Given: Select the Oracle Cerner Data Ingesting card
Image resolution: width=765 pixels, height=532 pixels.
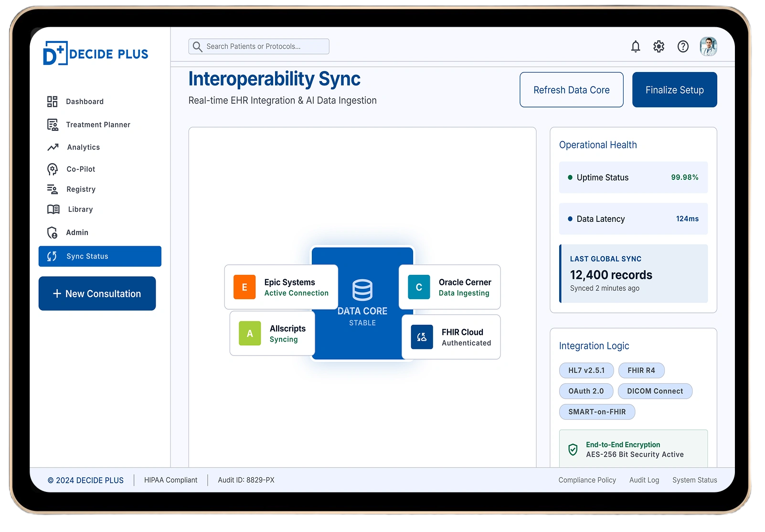Looking at the screenshot, I should click(450, 287).
